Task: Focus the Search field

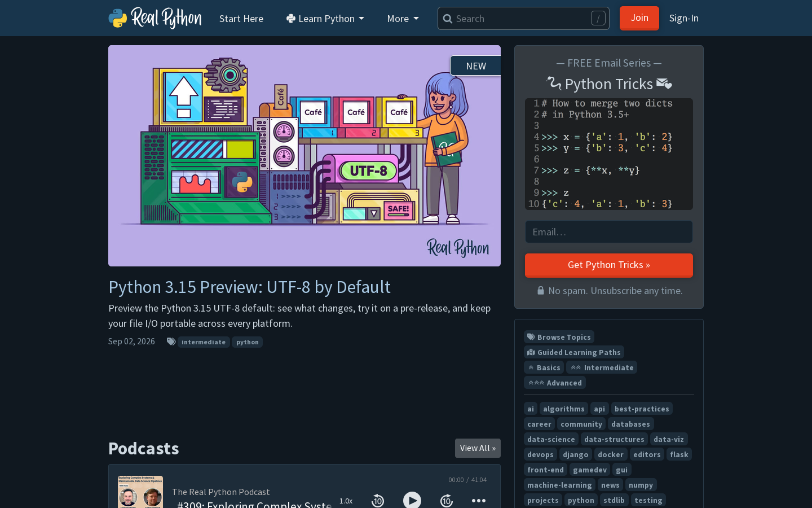Action: point(523,19)
